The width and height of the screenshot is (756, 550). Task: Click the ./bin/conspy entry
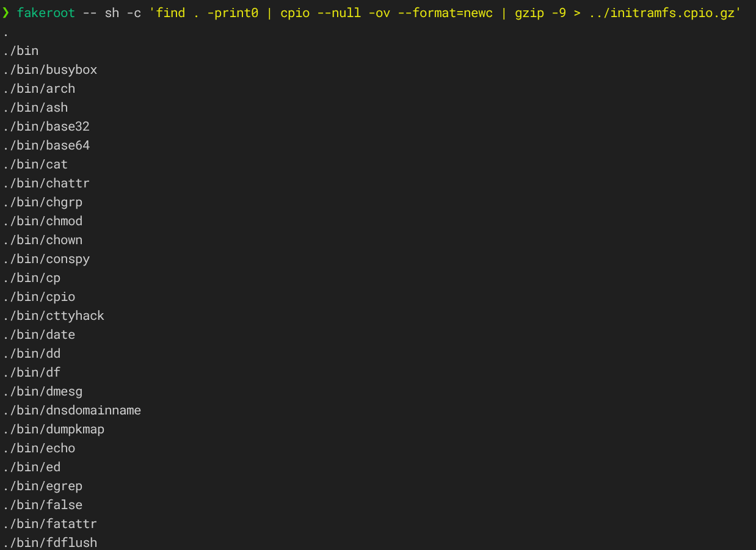pos(46,259)
